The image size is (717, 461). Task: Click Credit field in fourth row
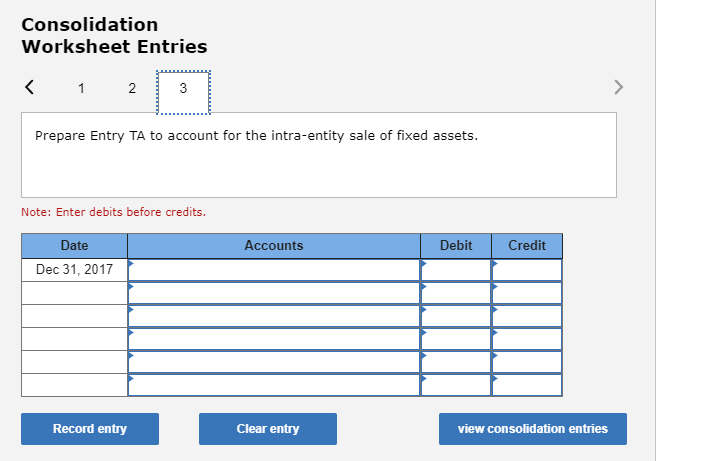(x=527, y=339)
